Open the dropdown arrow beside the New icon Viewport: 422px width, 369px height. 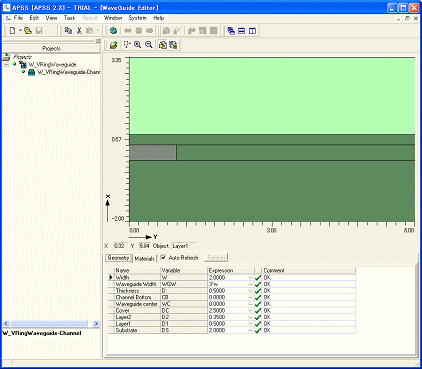click(20, 31)
